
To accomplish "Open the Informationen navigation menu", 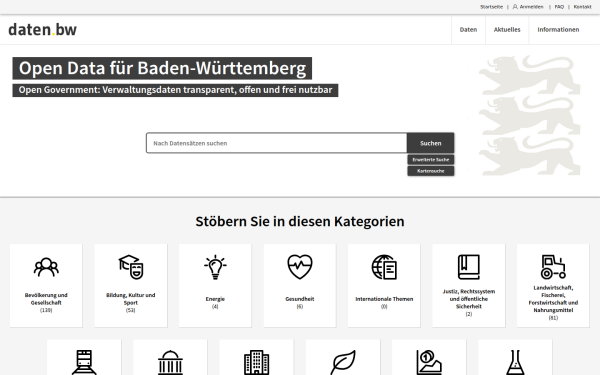I will (558, 29).
